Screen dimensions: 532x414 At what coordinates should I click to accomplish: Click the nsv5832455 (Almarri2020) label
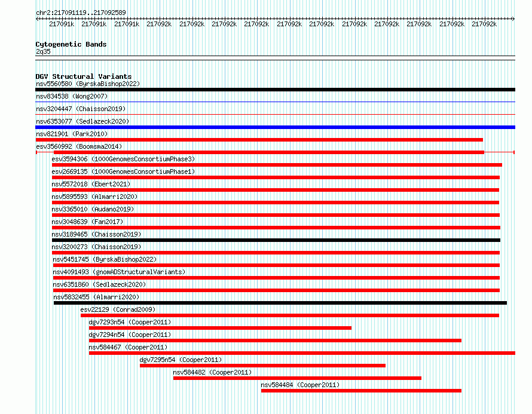[96, 297]
